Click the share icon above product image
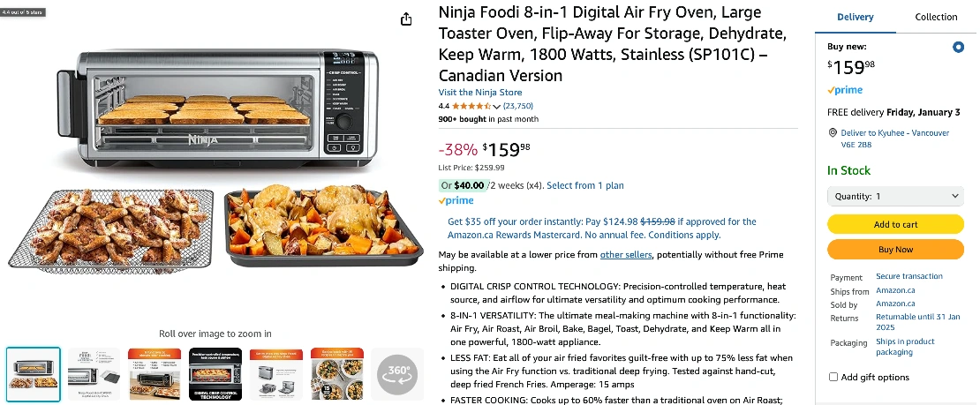This screenshot has width=980, height=405. [x=406, y=19]
